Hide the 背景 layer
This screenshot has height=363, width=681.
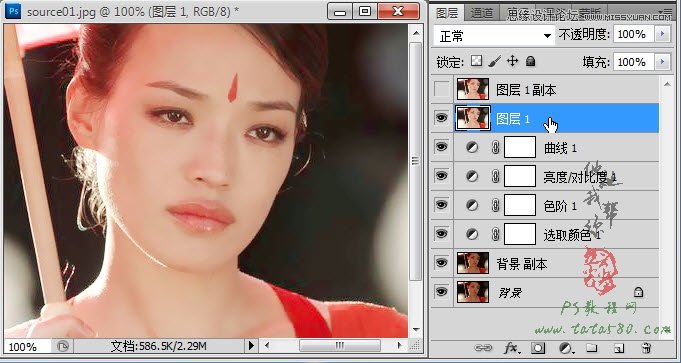click(442, 291)
